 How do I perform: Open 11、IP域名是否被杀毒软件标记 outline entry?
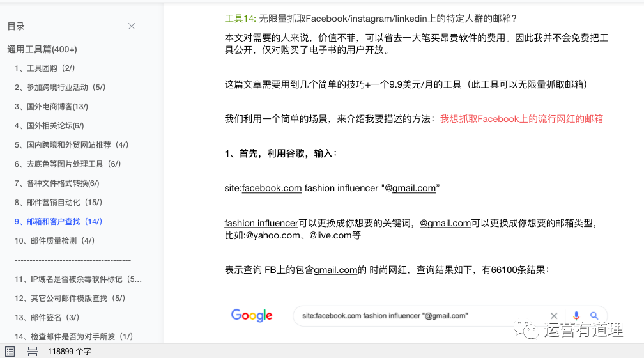78,279
